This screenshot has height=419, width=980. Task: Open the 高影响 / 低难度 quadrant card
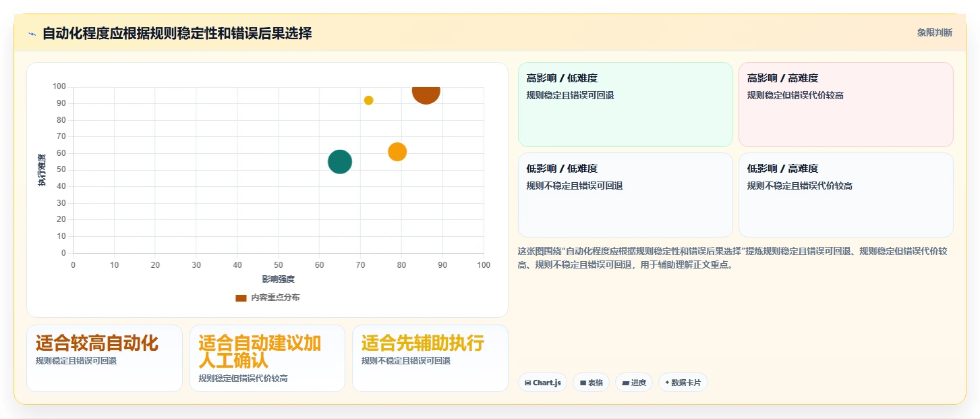625,105
